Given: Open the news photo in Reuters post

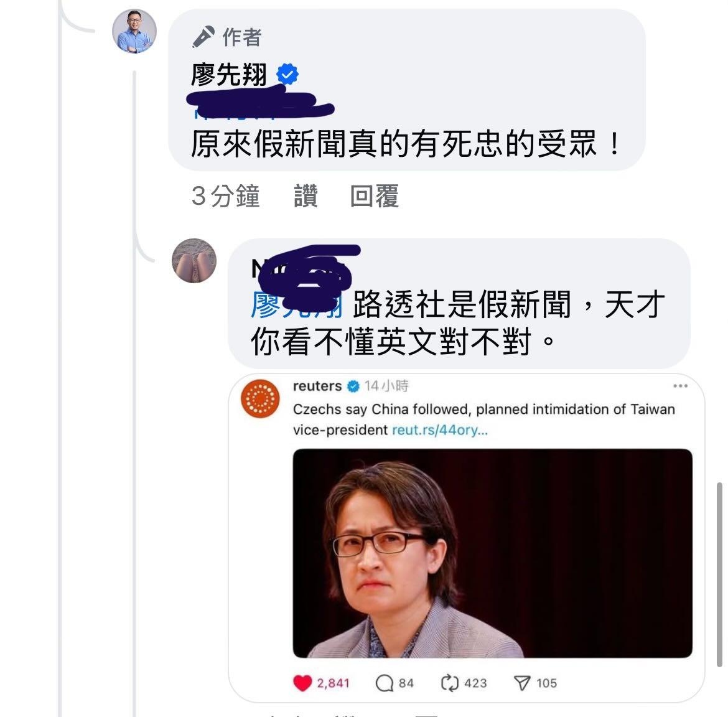Looking at the screenshot, I should coord(492,553).
